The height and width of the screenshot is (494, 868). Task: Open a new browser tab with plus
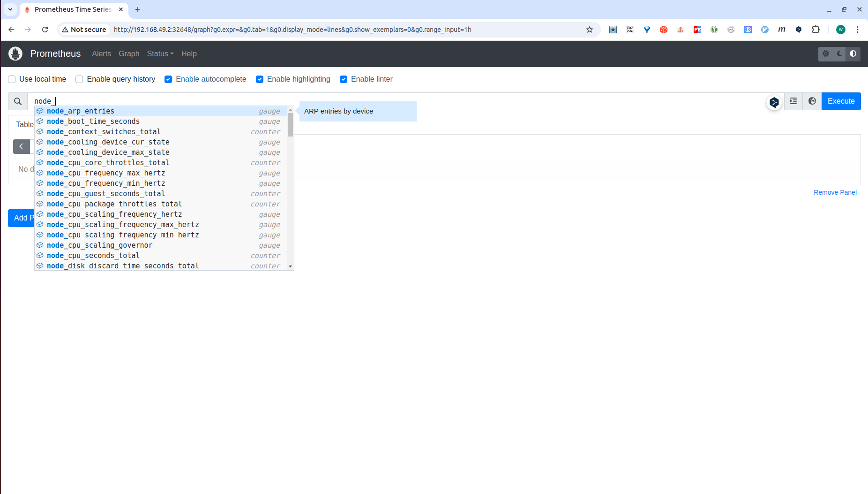(138, 9)
